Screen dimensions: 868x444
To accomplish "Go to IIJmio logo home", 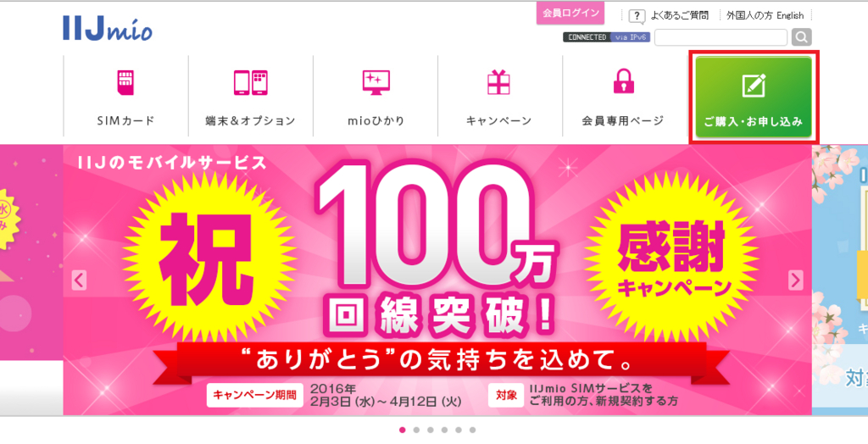I will pos(108,28).
